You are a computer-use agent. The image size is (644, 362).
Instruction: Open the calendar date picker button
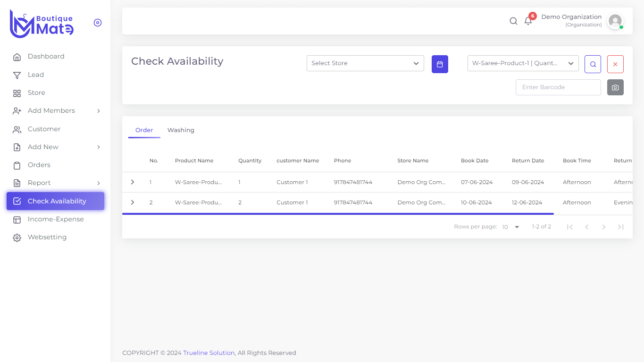tap(440, 64)
